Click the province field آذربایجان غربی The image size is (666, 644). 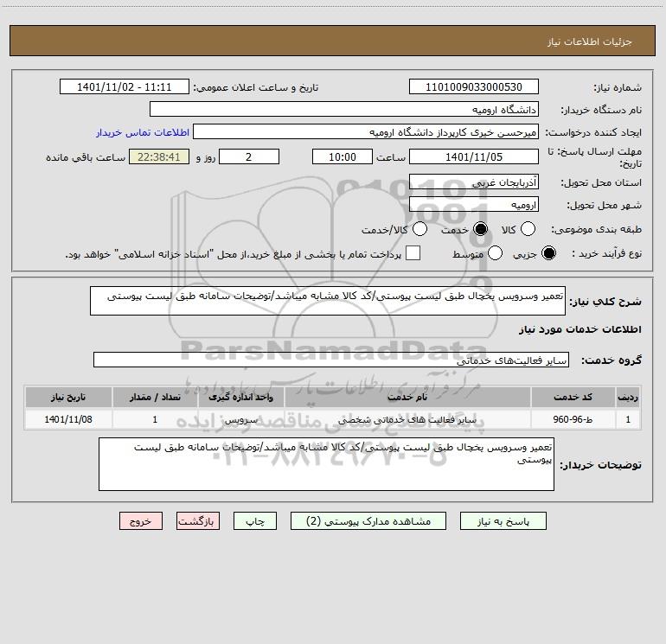pyautogui.click(x=474, y=182)
